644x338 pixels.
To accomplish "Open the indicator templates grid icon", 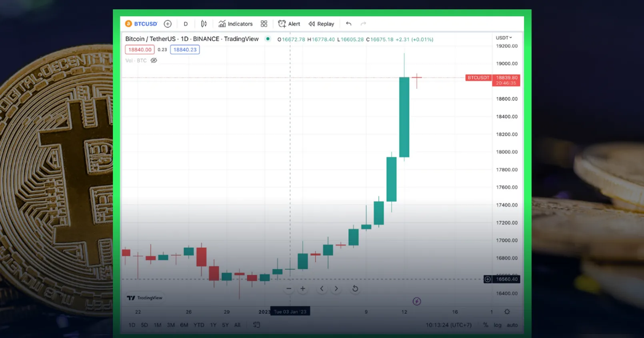I will pyautogui.click(x=264, y=24).
